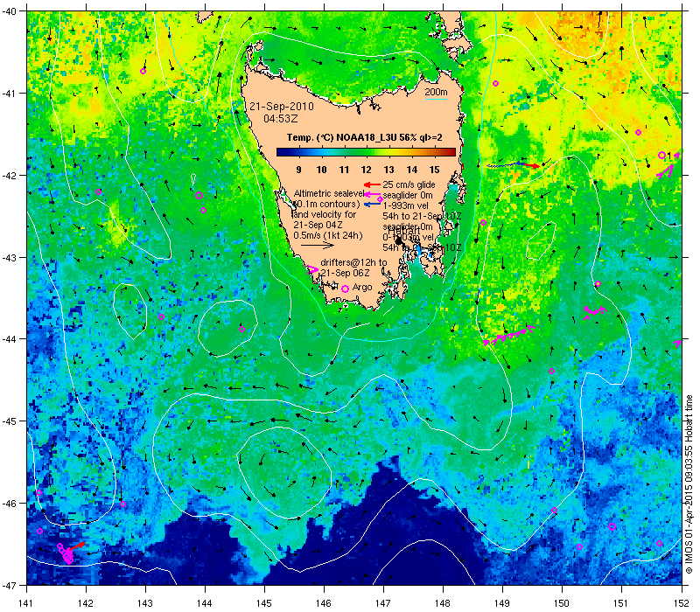Click the longitude axis label '141'
This screenshot has width=700, height=612.
27,603
